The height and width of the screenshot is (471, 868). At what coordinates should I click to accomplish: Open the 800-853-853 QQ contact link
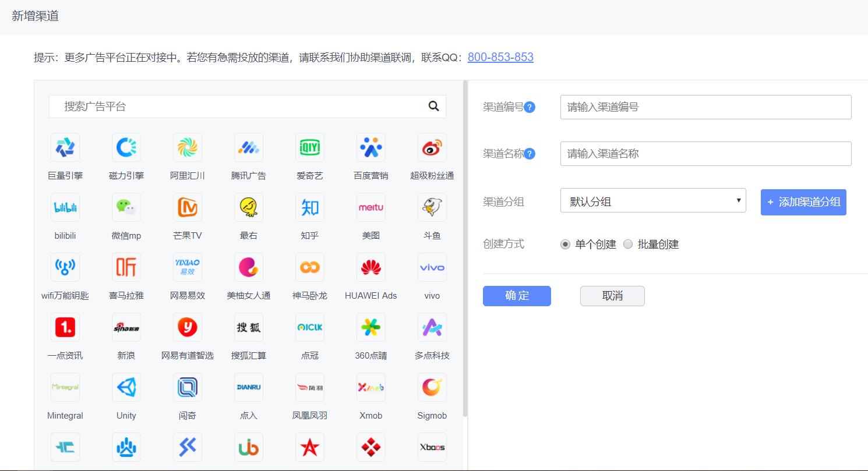coord(500,57)
